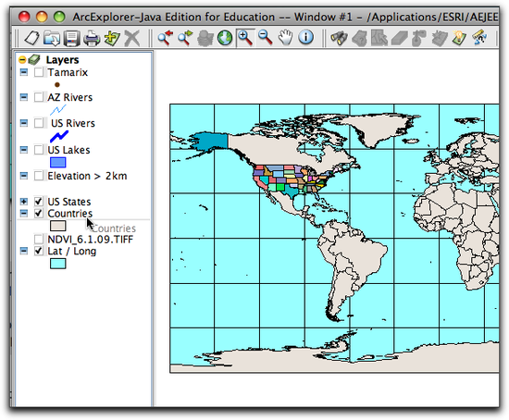Click the Layers root label
The image size is (509, 420).
[x=62, y=60]
